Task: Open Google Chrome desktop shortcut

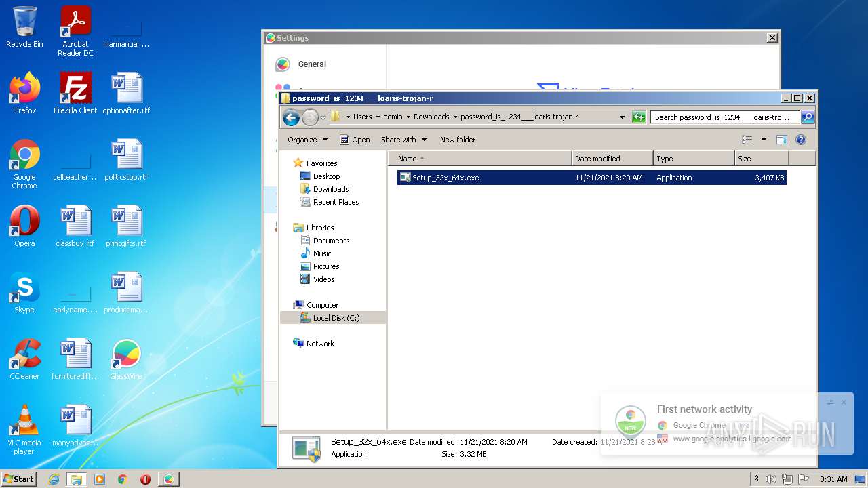Action: (24, 164)
